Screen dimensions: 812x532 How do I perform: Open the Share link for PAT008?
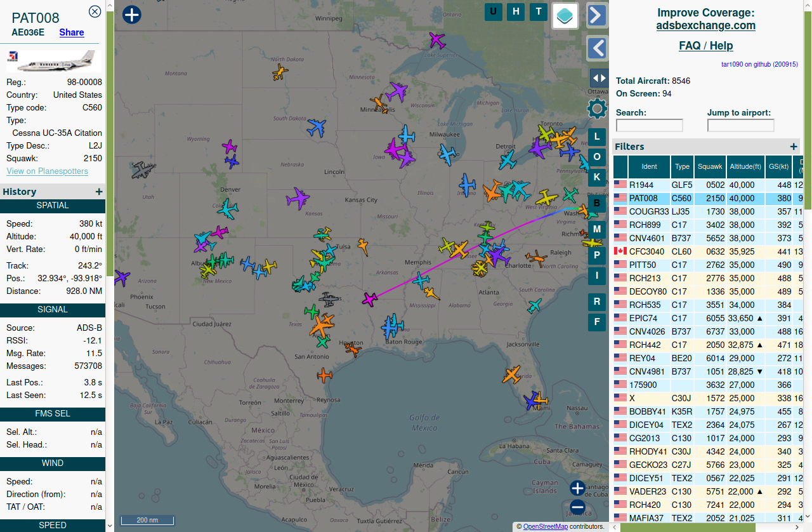[x=72, y=32]
